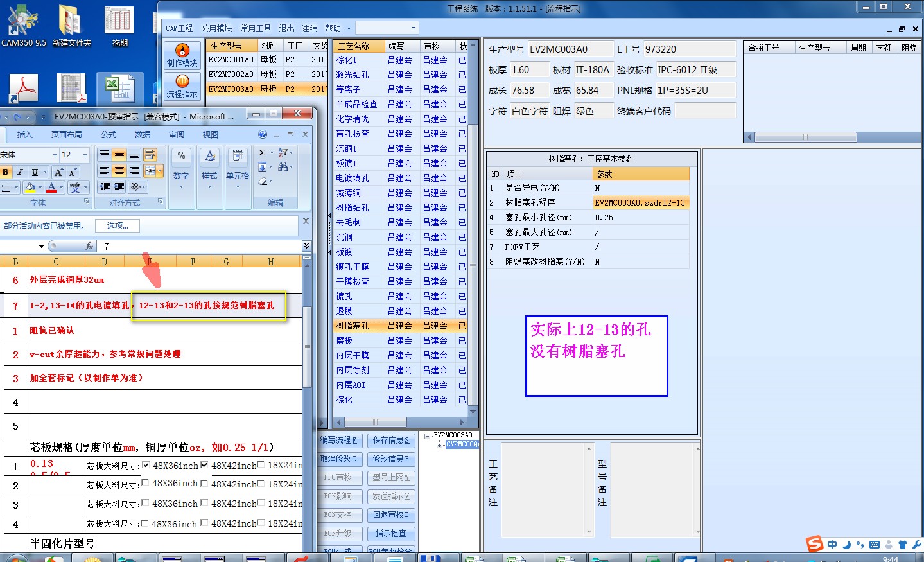Click the center horizontal alignment icon
The width and height of the screenshot is (924, 562).
pyautogui.click(x=119, y=171)
